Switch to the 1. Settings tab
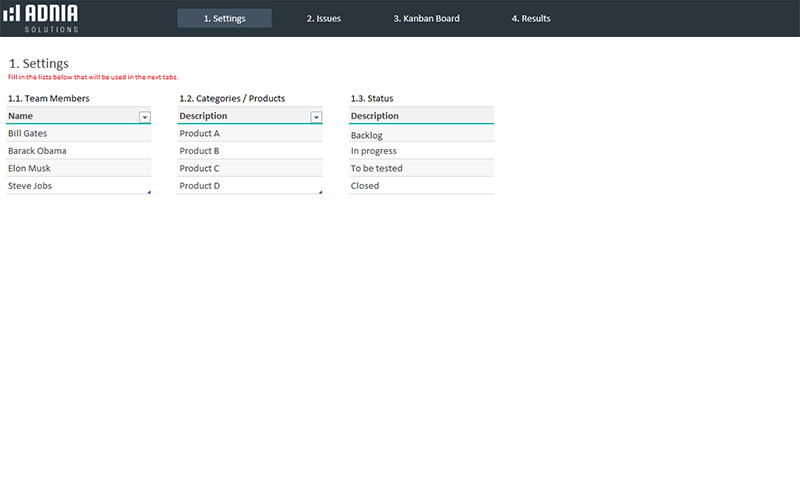This screenshot has width=800, height=504. (x=224, y=18)
